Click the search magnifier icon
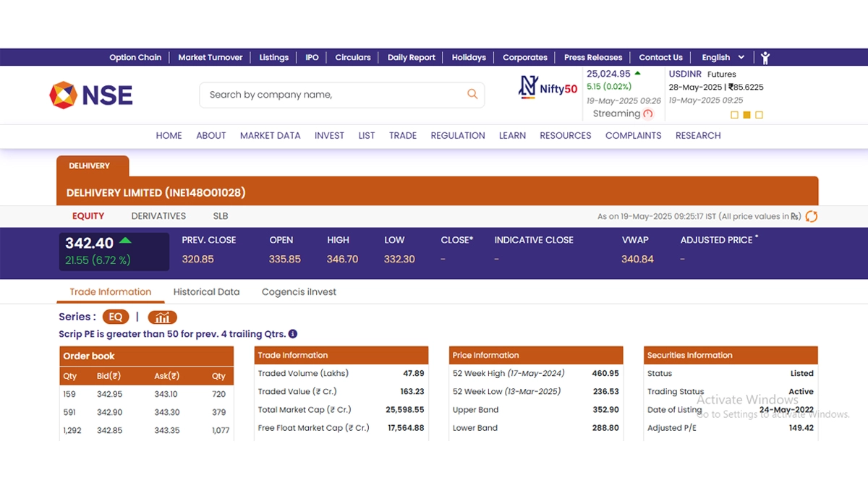 click(x=472, y=94)
